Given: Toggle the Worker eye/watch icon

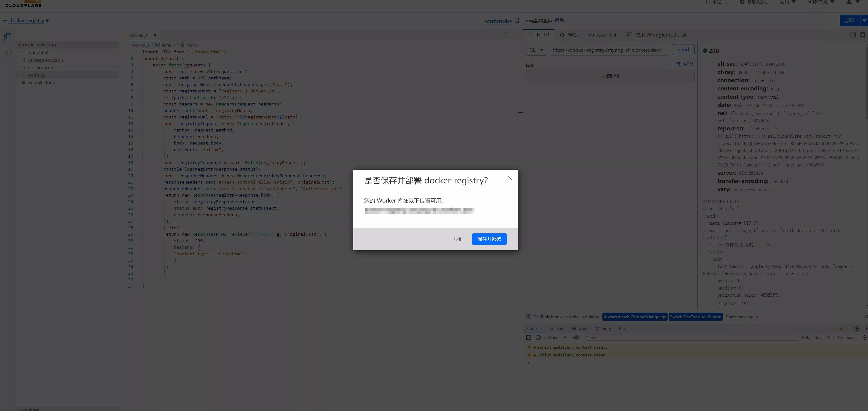Looking at the screenshot, I should click(x=576, y=337).
